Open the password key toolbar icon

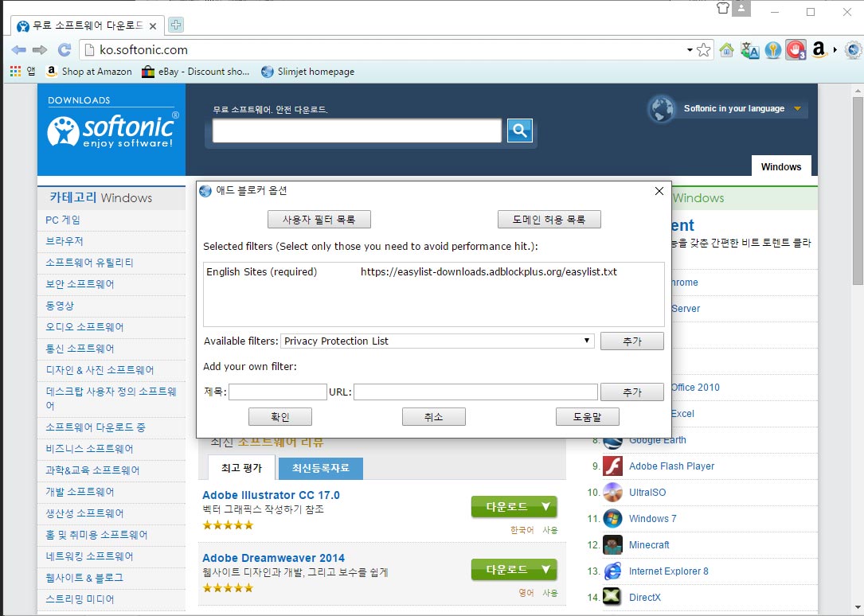click(773, 50)
